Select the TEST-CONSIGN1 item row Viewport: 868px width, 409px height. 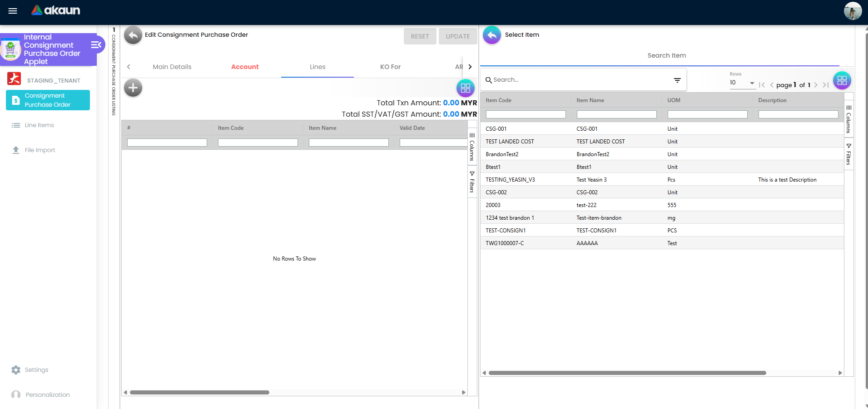coord(662,231)
